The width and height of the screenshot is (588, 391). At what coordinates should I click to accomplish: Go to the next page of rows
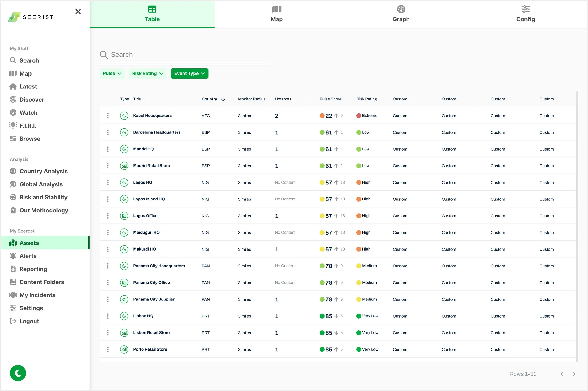(x=574, y=374)
